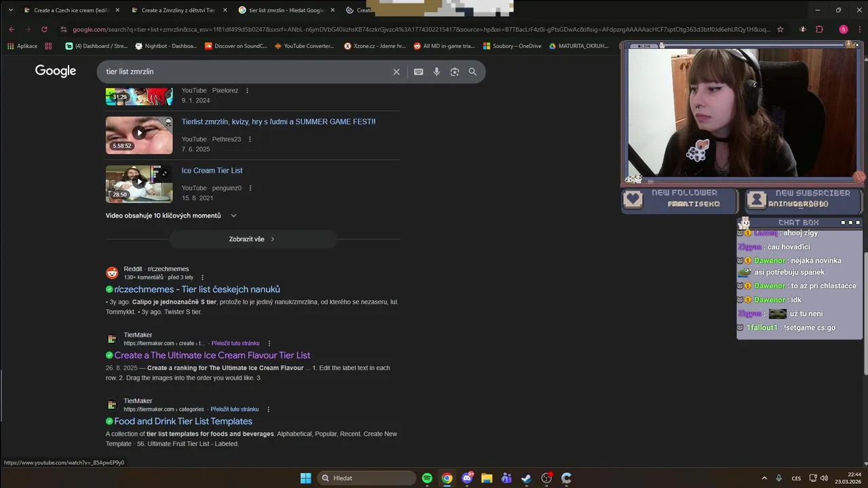Reload the current page
868x488 pixels.
click(x=44, y=29)
